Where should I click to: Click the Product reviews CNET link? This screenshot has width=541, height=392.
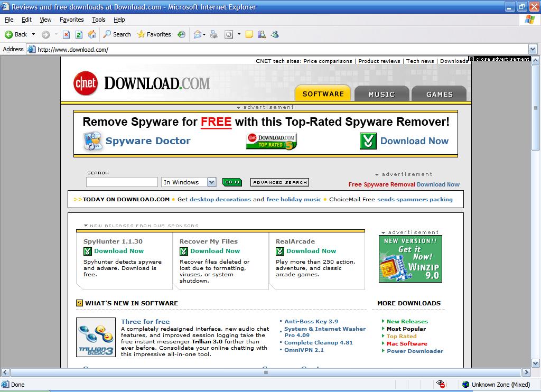(379, 61)
